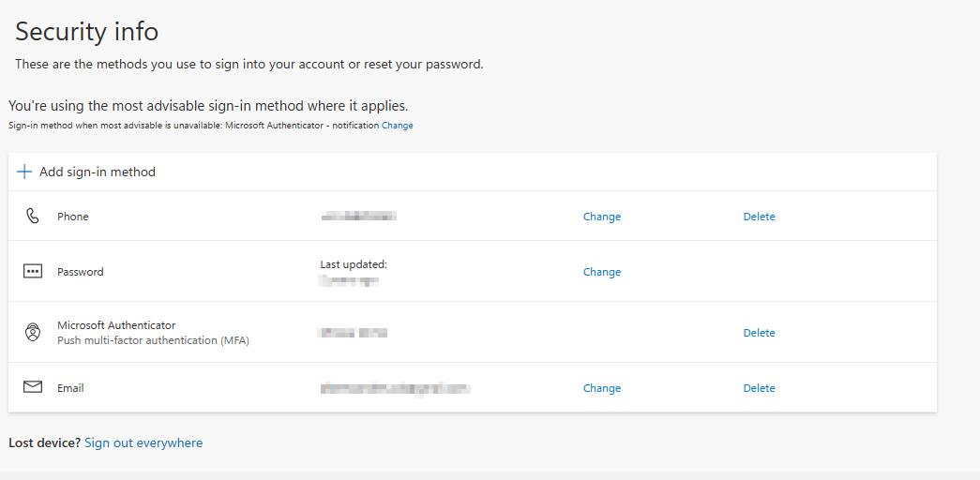Image resolution: width=980 pixels, height=480 pixels.
Task: Change the Email sign-in method
Action: point(602,388)
